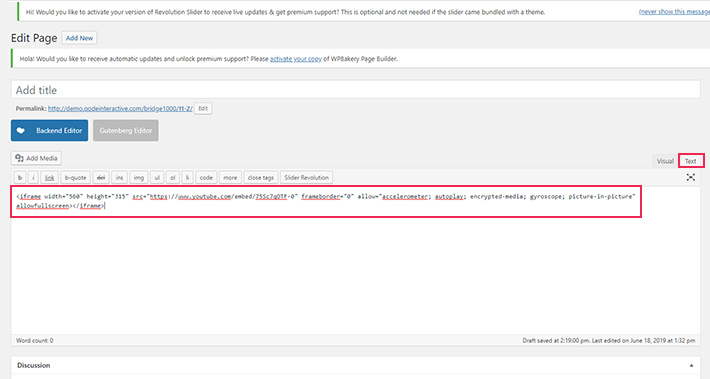Insert an li tag
Screen dimensions: 710x379
(187, 178)
